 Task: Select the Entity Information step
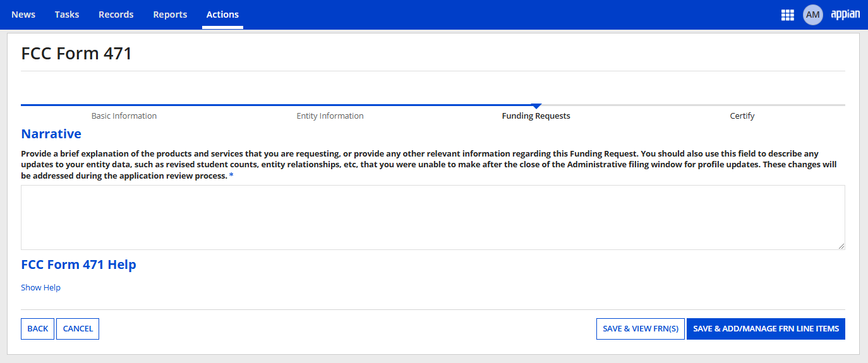[x=330, y=116]
